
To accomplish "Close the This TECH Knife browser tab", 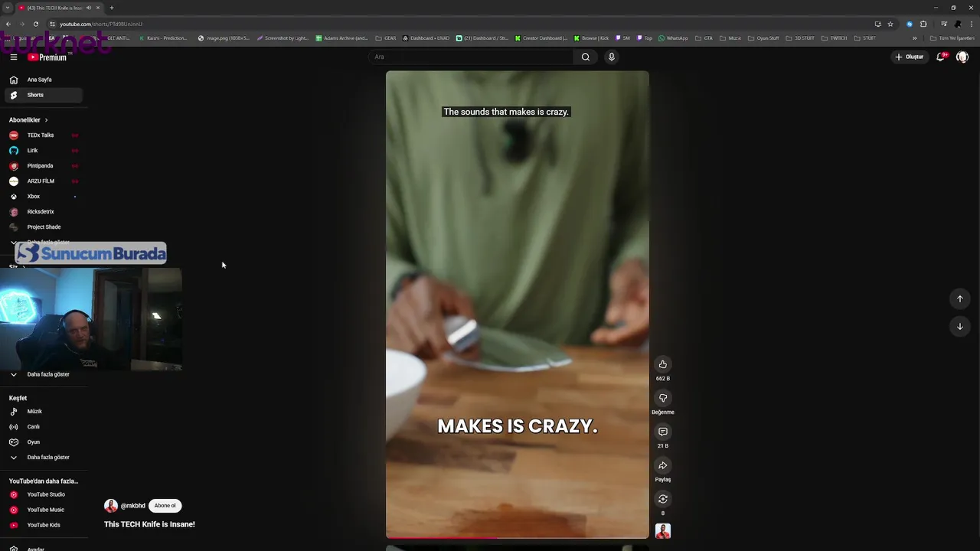I will [x=98, y=8].
